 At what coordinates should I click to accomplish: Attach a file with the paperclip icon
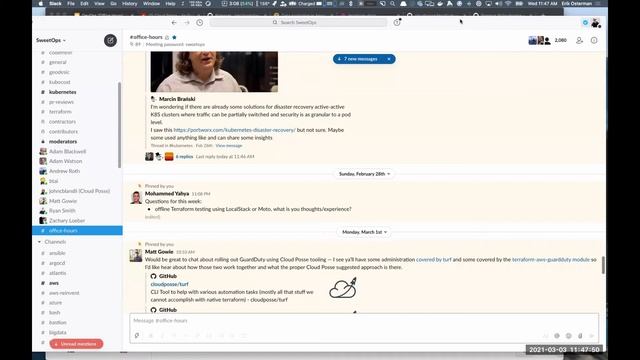(x=580, y=336)
